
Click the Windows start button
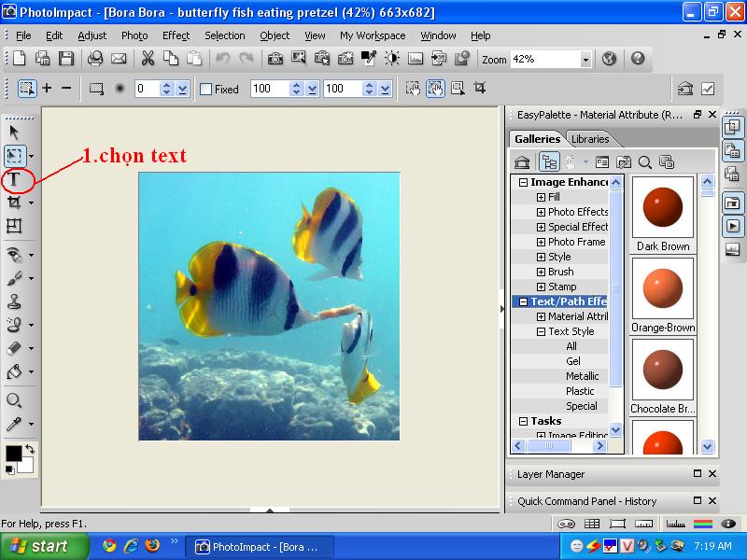coord(44,546)
